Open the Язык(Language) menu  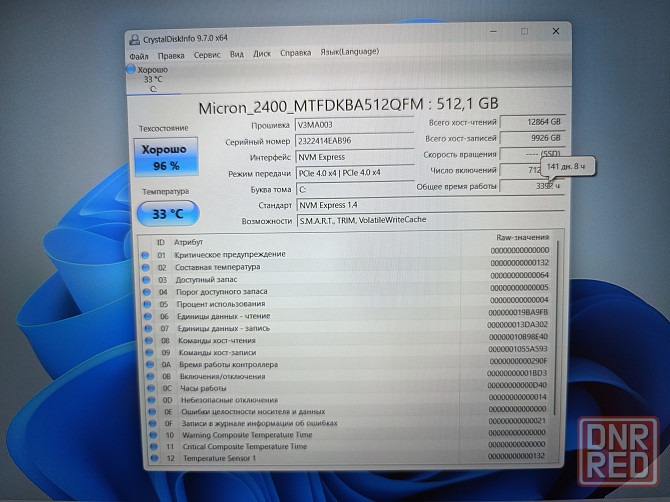[x=350, y=55]
